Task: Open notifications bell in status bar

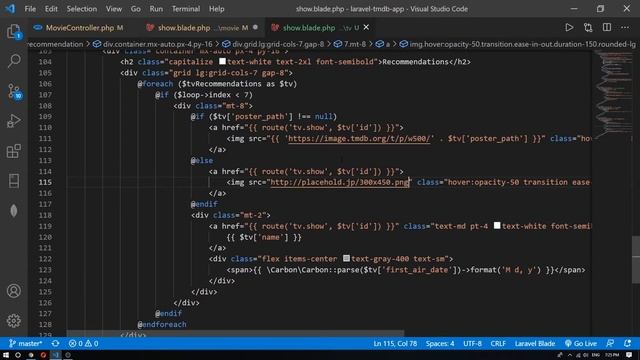Action: 627,343
